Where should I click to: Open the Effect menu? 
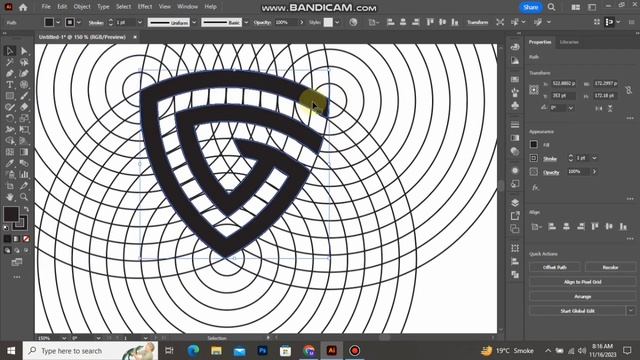144,7
